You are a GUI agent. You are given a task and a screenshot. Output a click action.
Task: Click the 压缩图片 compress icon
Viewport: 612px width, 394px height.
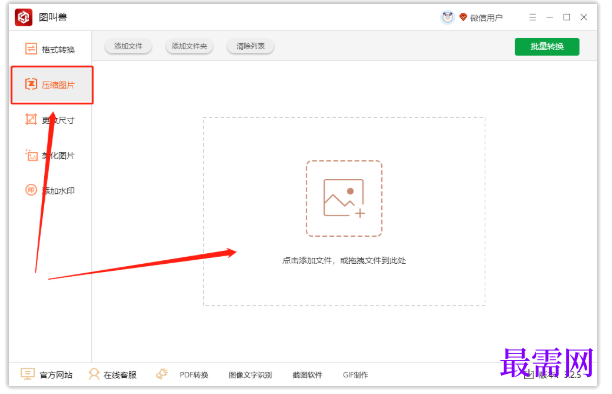(x=31, y=84)
